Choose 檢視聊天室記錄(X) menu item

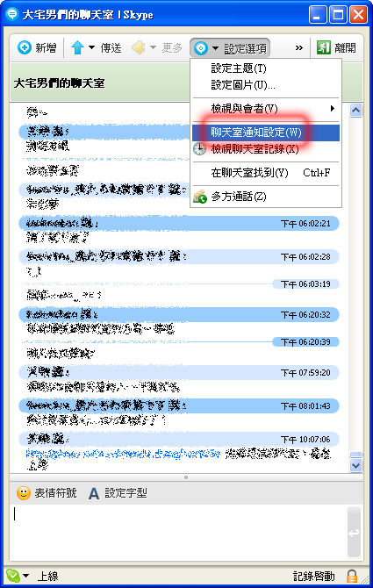pos(266,149)
